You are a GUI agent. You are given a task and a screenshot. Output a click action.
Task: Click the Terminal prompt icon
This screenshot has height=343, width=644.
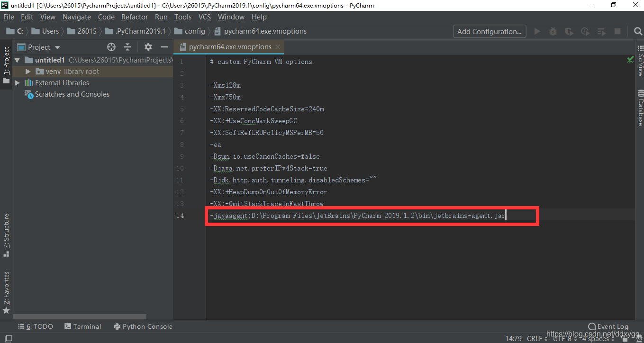pyautogui.click(x=68, y=326)
